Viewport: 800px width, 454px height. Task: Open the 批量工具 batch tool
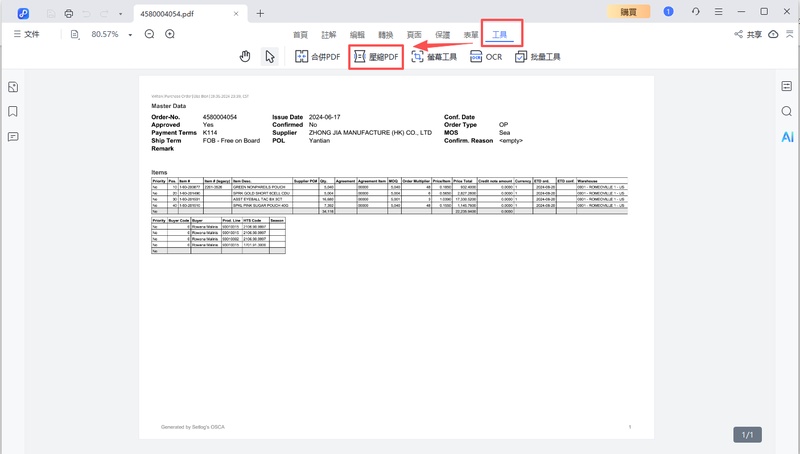click(538, 57)
